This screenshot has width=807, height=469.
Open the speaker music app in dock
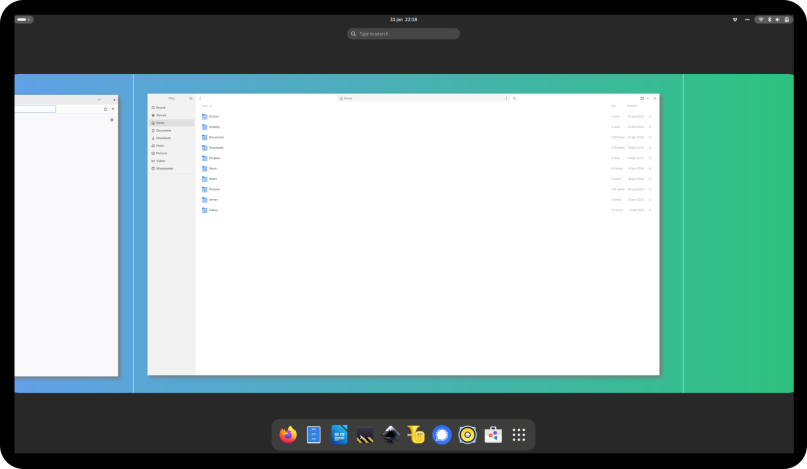tap(467, 435)
